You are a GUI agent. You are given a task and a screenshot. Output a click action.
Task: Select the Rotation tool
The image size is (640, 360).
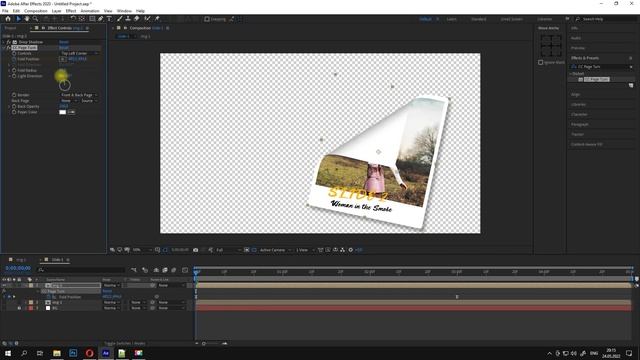[x=73, y=19]
